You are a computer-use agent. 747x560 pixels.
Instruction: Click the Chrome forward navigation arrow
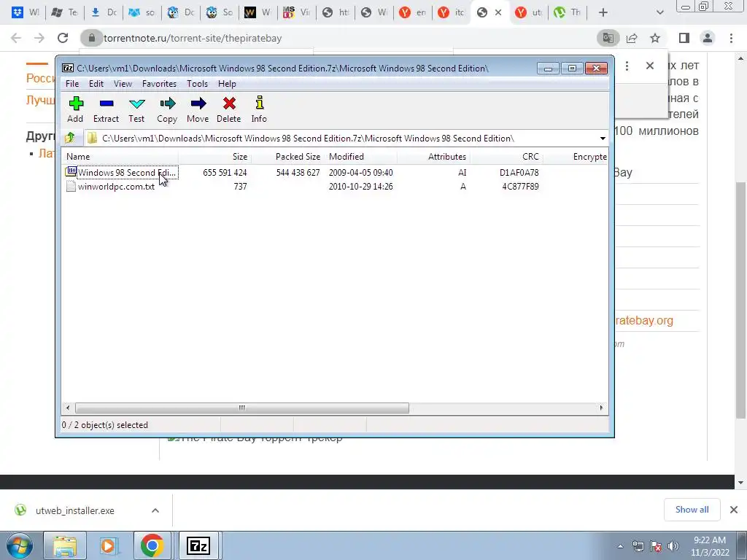coord(39,38)
